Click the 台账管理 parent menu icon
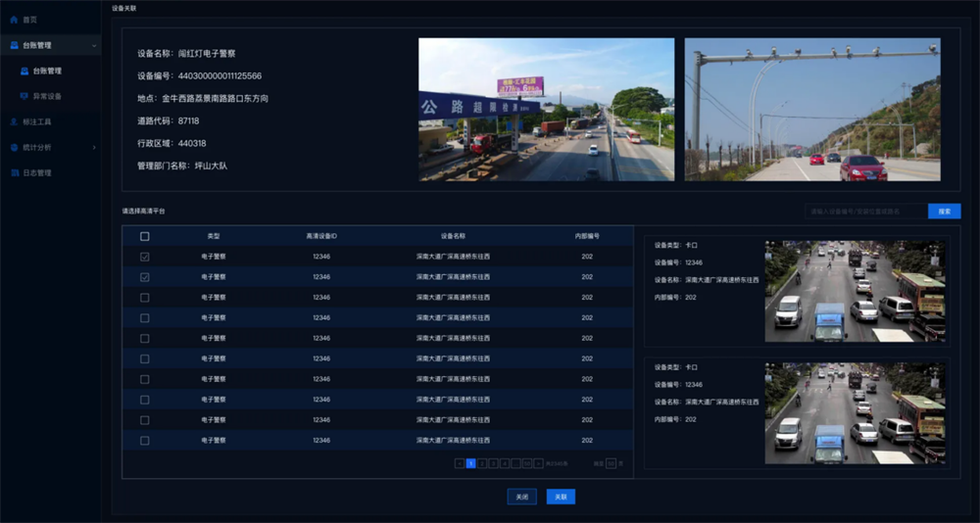980x523 pixels. click(14, 45)
